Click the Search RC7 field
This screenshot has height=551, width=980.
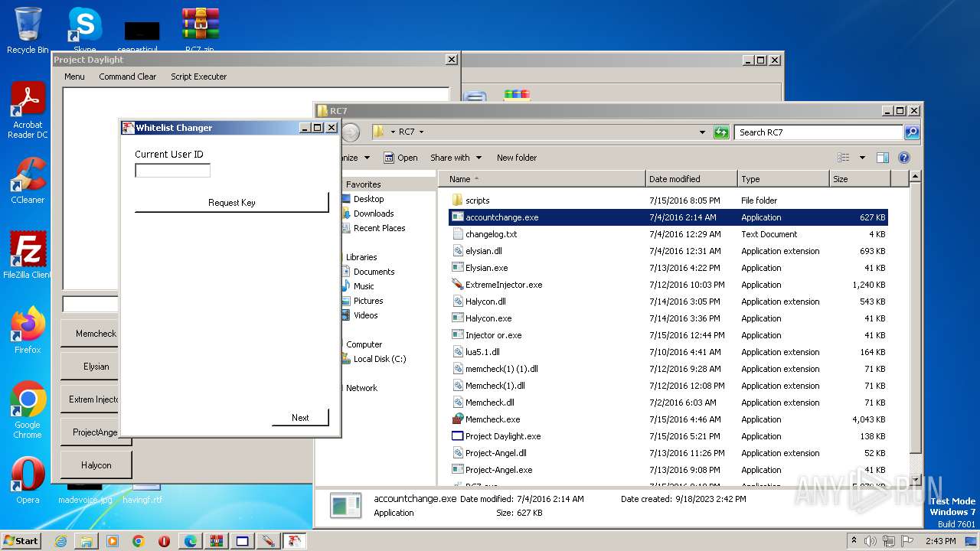coord(818,132)
